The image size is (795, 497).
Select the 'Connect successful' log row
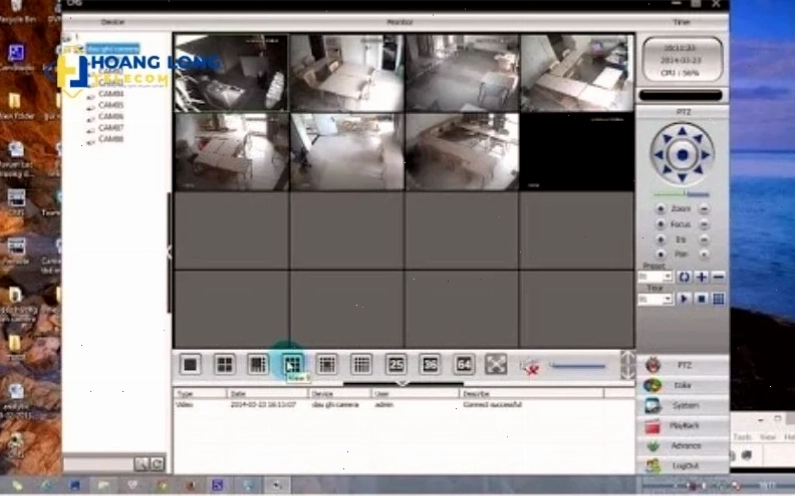pyautogui.click(x=403, y=405)
